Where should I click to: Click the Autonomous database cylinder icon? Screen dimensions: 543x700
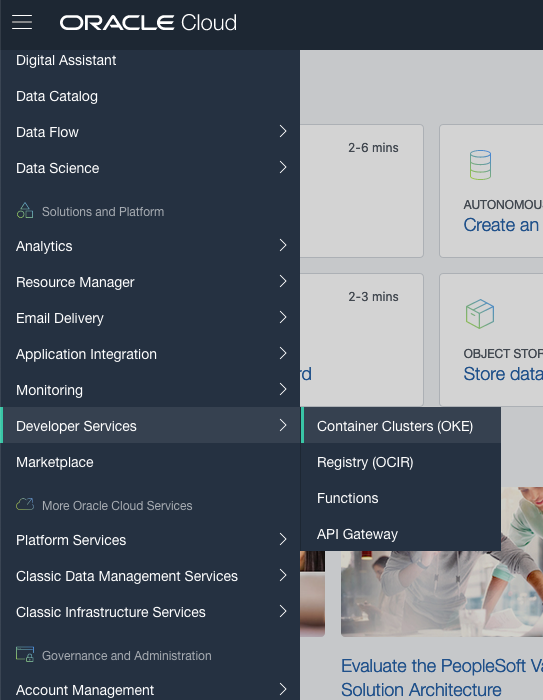480,165
